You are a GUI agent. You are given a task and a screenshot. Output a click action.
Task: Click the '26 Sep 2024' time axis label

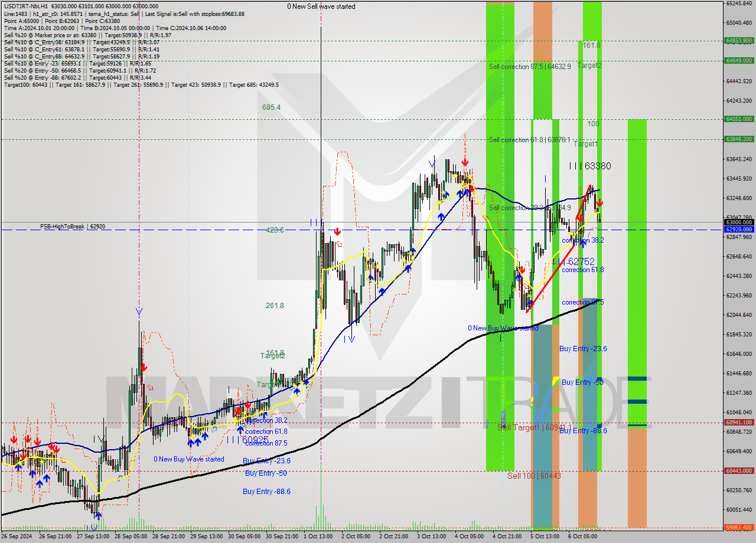[x=17, y=537]
